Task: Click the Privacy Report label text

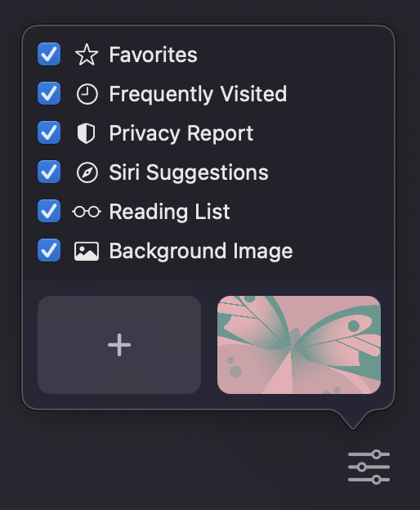Action: pyautogui.click(x=181, y=134)
